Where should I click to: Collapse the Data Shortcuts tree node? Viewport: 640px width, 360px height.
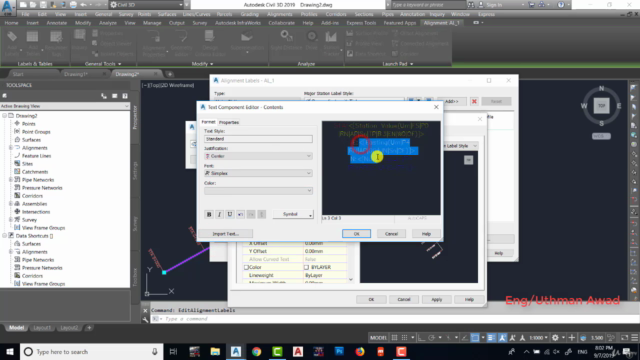(x=4, y=236)
